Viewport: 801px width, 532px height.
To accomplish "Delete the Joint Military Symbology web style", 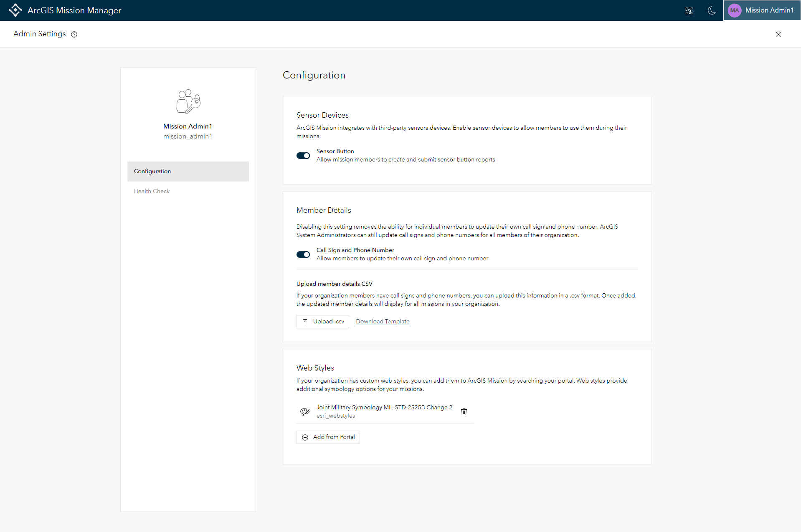I will tap(464, 411).
